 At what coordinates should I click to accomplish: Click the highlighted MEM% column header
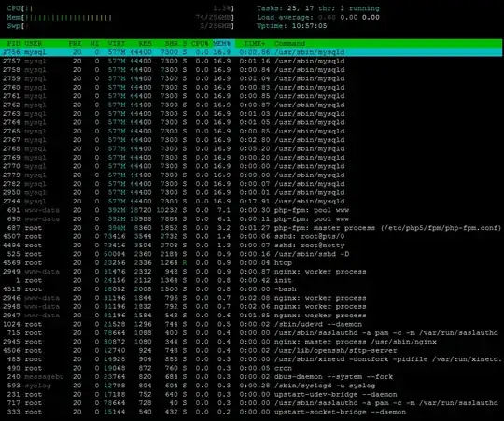222,43
